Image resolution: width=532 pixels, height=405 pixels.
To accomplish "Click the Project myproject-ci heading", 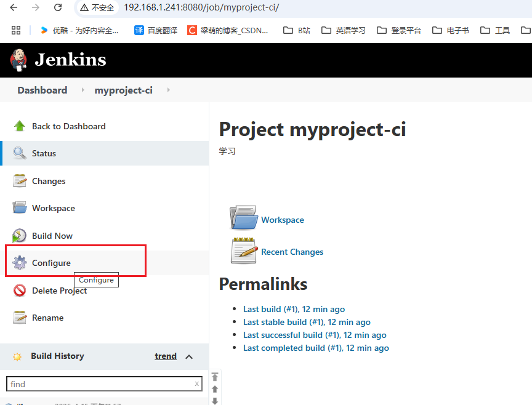I will [312, 130].
